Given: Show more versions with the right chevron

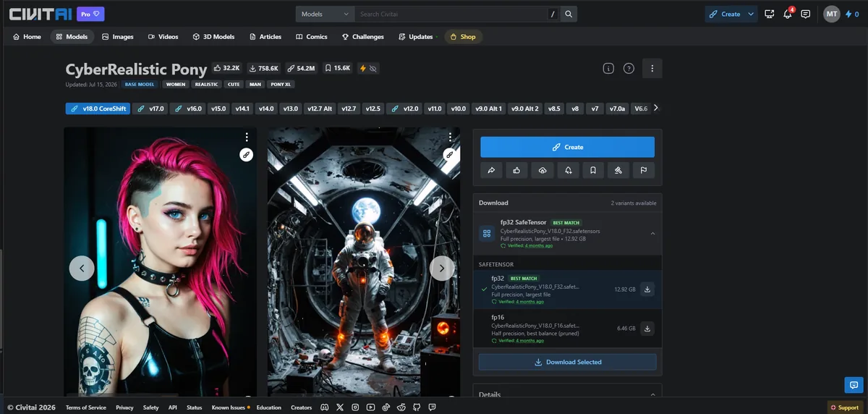Looking at the screenshot, I should [x=656, y=108].
